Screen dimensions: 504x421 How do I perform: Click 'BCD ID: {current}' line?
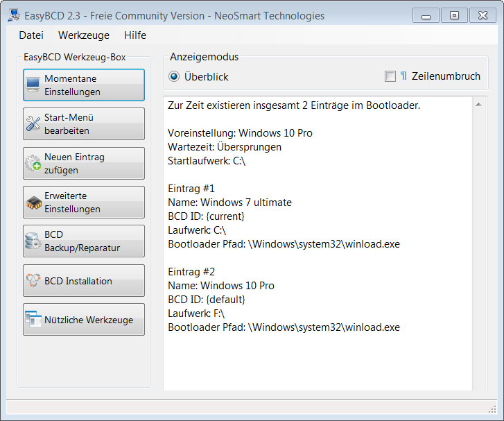point(206,216)
